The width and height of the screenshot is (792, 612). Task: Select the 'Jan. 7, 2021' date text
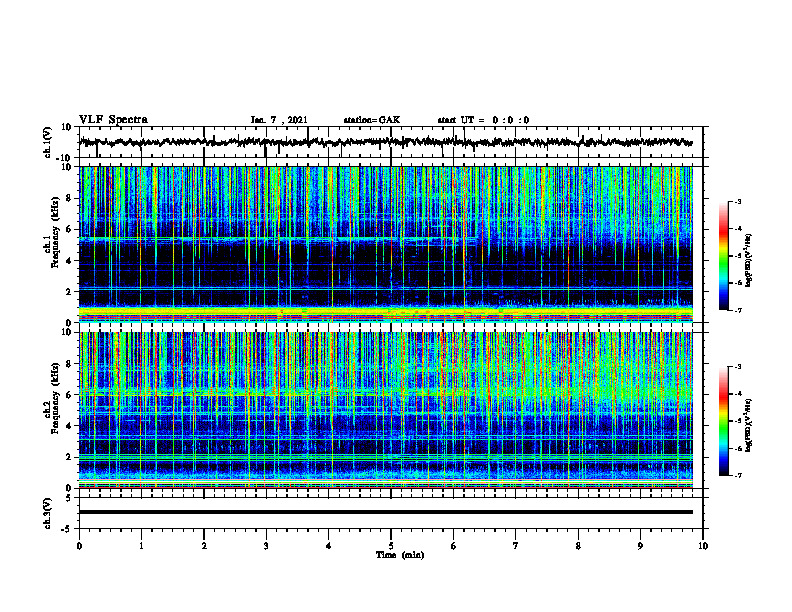point(279,120)
